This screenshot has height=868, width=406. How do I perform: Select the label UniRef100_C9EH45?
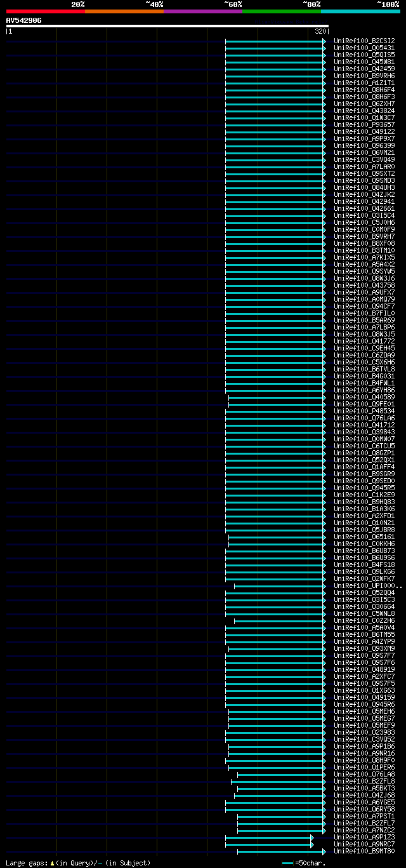(364, 348)
